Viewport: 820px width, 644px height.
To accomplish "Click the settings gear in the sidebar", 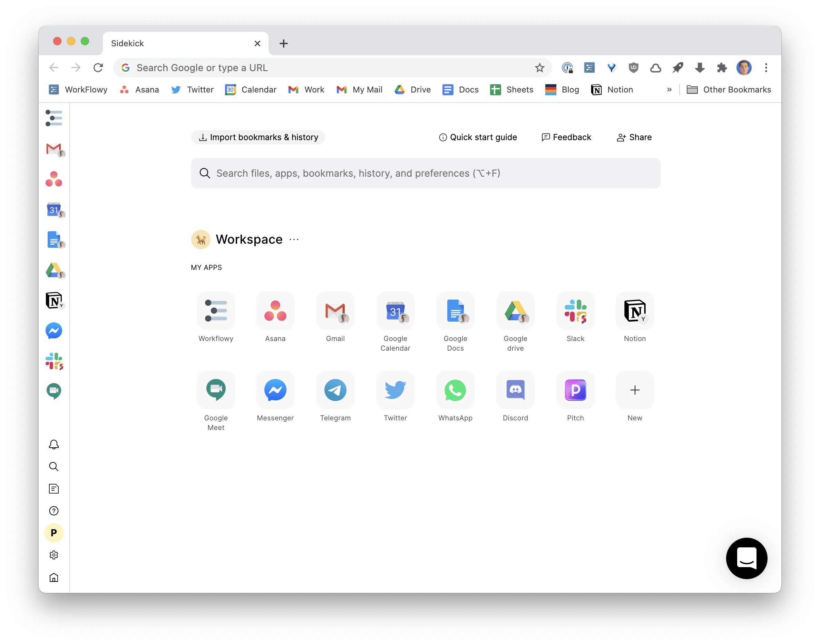I will coord(53,555).
